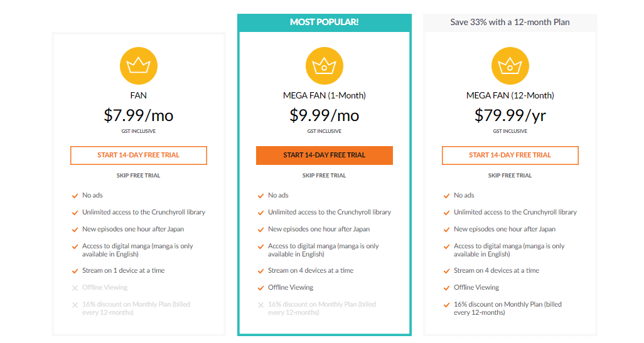644x343 pixels.
Task: Click the MEGA FAN 12-Month crown icon
Action: (x=510, y=66)
